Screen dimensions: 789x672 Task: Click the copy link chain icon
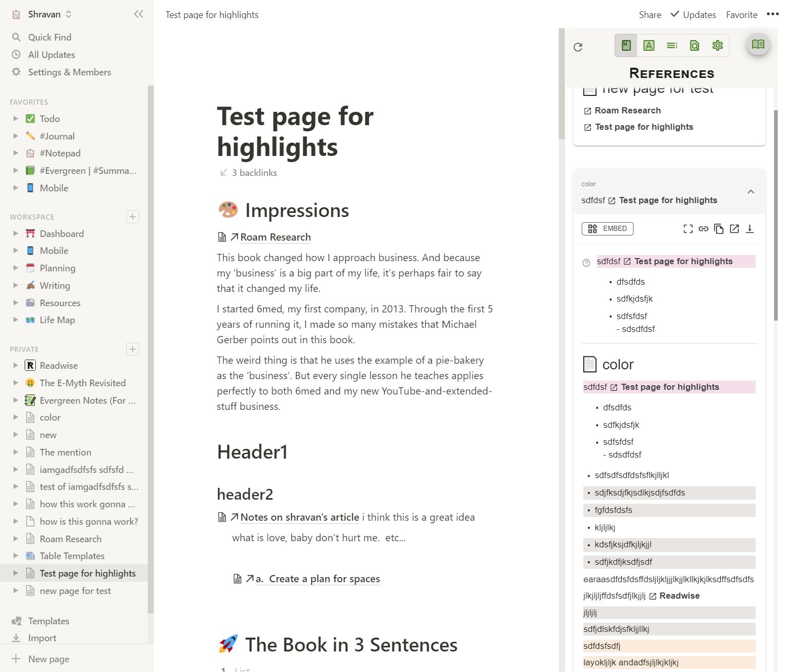point(703,229)
